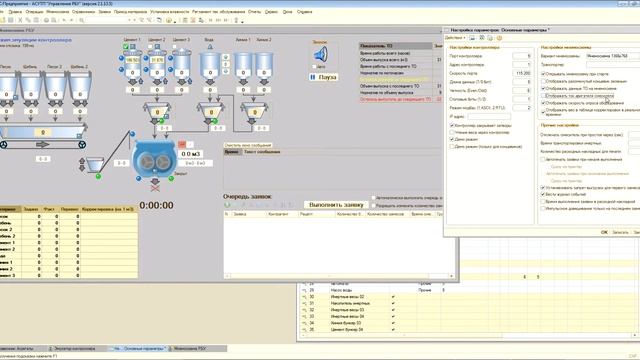Open the Справочники menu
Image resolution: width=640 pixels, height=360 pixels.
pyautogui.click(x=83, y=12)
